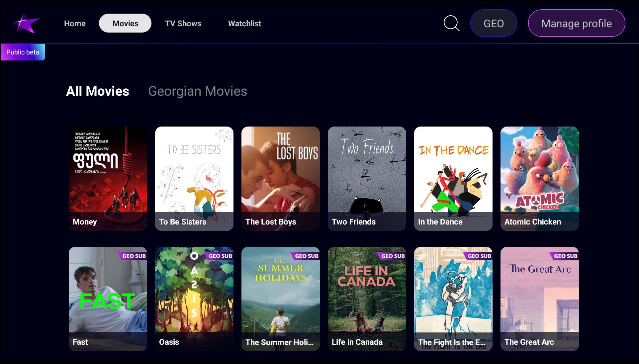Open the In the Dance movie
Viewport: 639px width, 364px height.
click(x=453, y=179)
